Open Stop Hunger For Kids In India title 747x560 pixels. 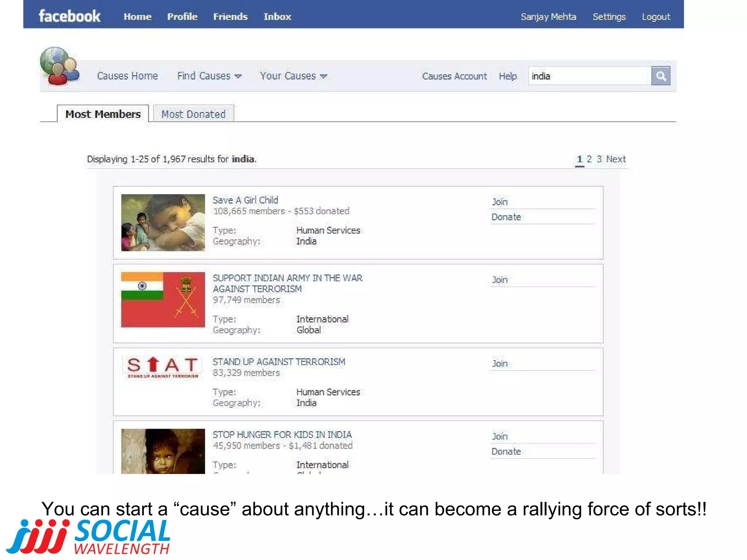[282, 435]
